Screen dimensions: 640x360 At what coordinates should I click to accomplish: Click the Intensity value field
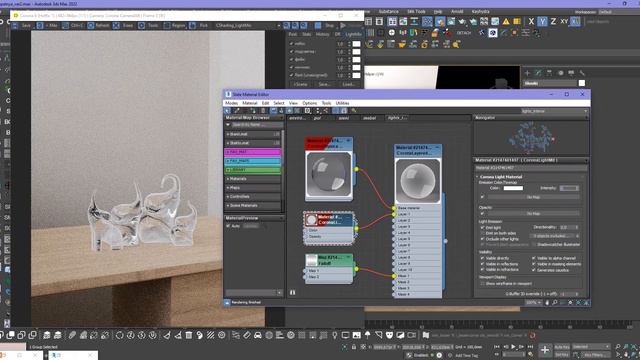[569, 188]
